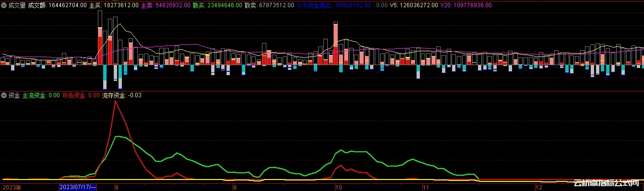Screen dimensions: 644x191
Task: Click the 成交量 indicator name label
Action: coord(17,5)
